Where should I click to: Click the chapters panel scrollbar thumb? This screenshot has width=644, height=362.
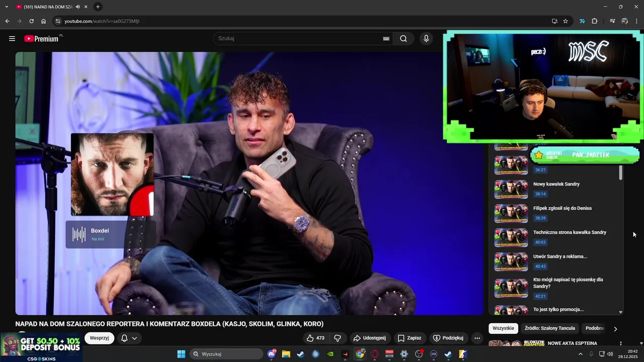620,171
